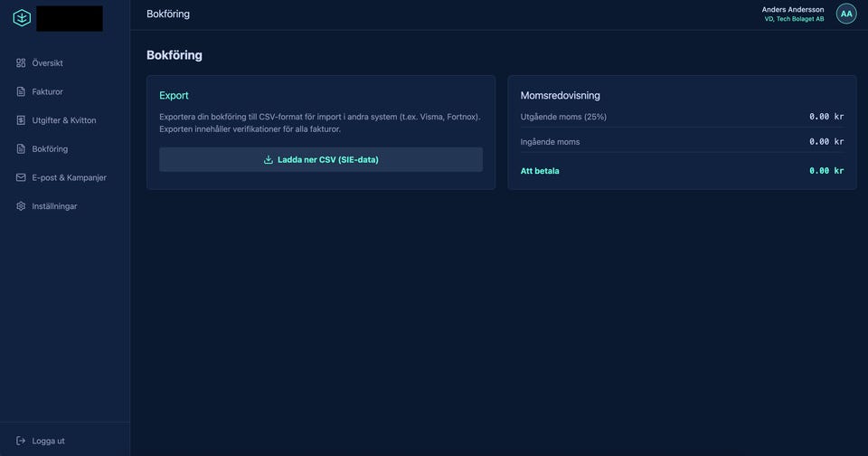This screenshot has height=456, width=868.
Task: Go to Översikt in the sidebar
Action: (x=47, y=63)
